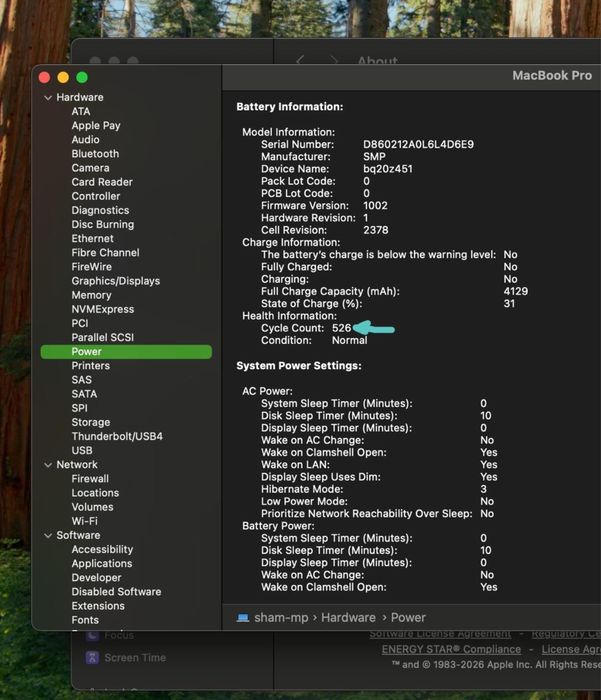Screen dimensions: 601x700
Task: Open Wi-Fi under Network
Action: coord(84,521)
